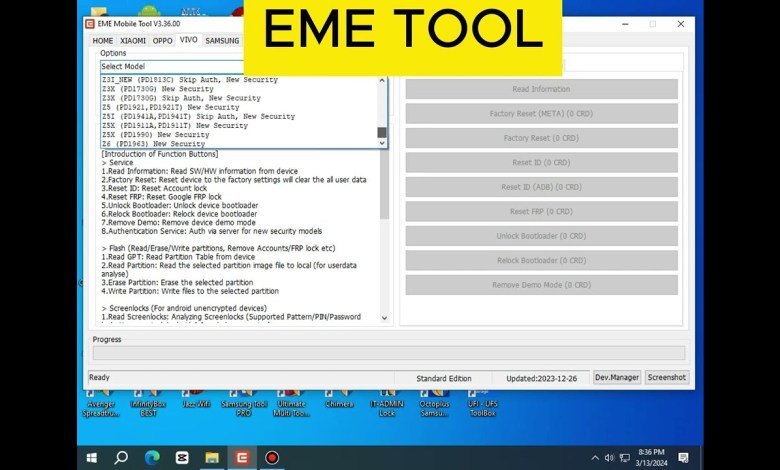Click the red screen recorder taskbar icon
Image resolution: width=780 pixels, height=470 pixels.
coord(272,458)
